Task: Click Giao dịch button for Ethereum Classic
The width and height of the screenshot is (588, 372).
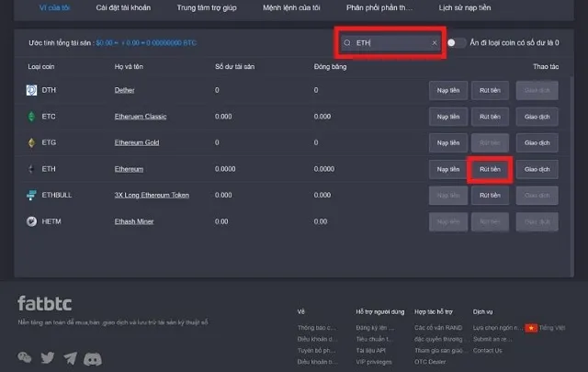Action: [537, 117]
